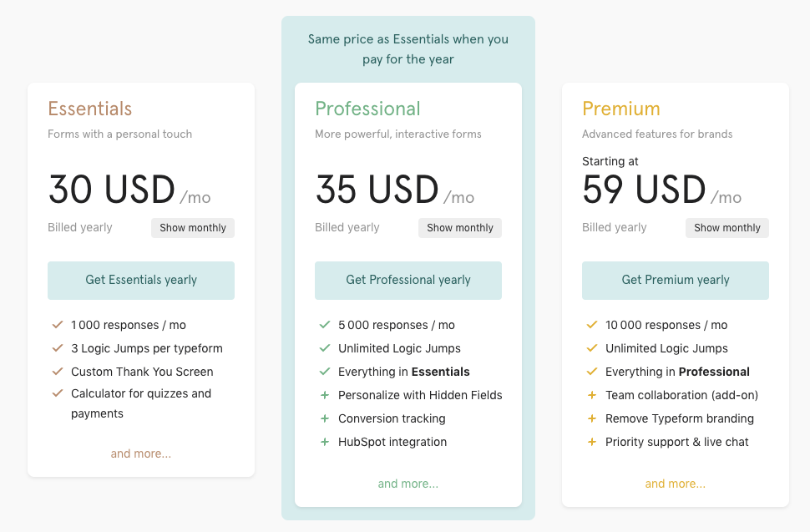The width and height of the screenshot is (810, 532).
Task: Click the Get Premium yearly button
Action: (x=676, y=281)
